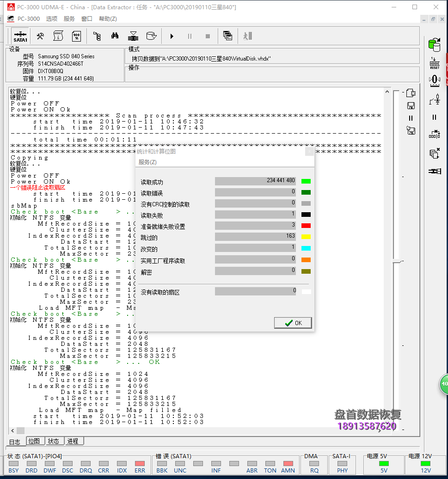Click the cascaded windows toolbar icon
Viewport: 448px width, 479px height.
coord(227,36)
